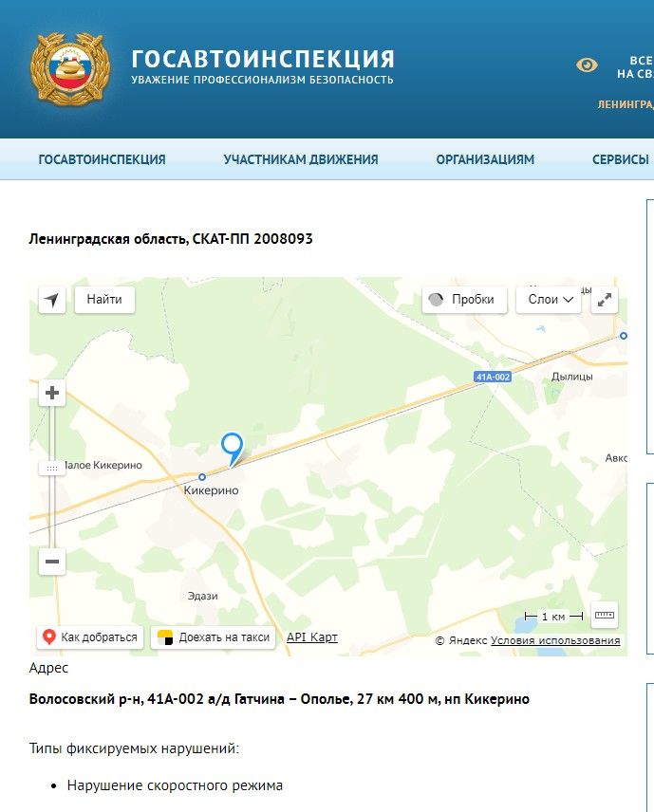Open Условия использования link
654x812 pixels.
tap(555, 641)
